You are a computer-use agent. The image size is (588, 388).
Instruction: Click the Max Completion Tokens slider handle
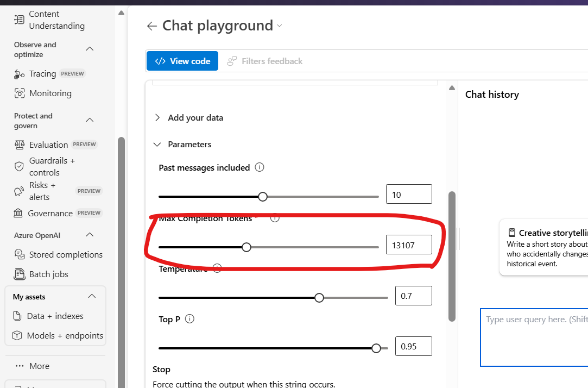246,247
